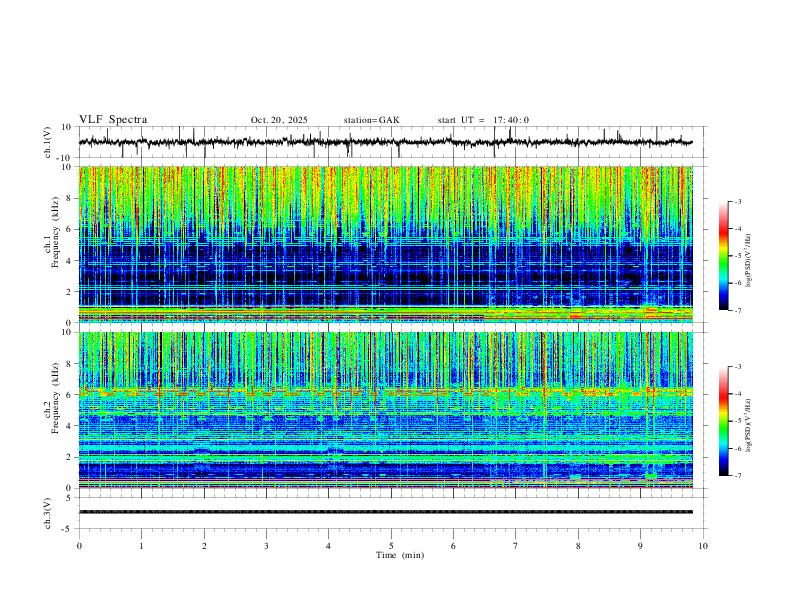
Task: Click the "VLF Spectra" title text
Action: point(113,120)
